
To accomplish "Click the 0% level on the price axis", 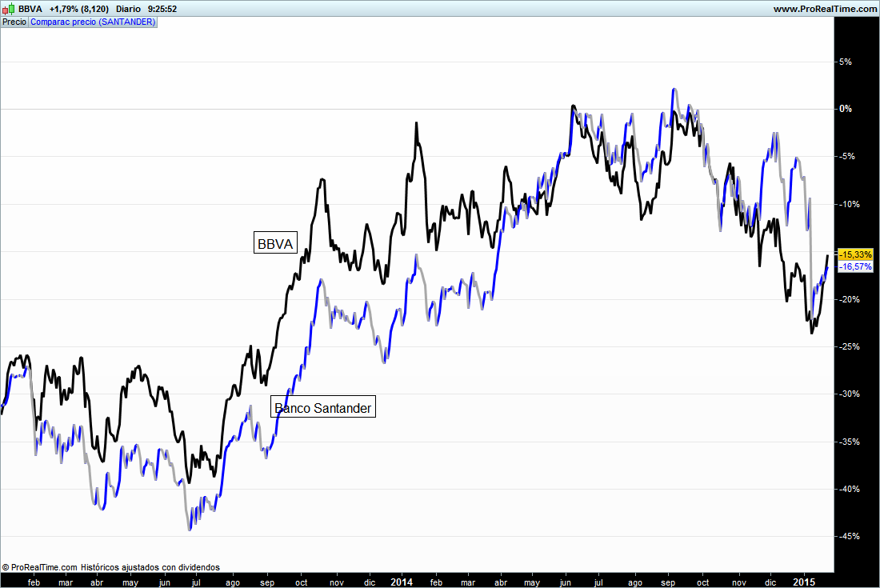I will click(846, 109).
